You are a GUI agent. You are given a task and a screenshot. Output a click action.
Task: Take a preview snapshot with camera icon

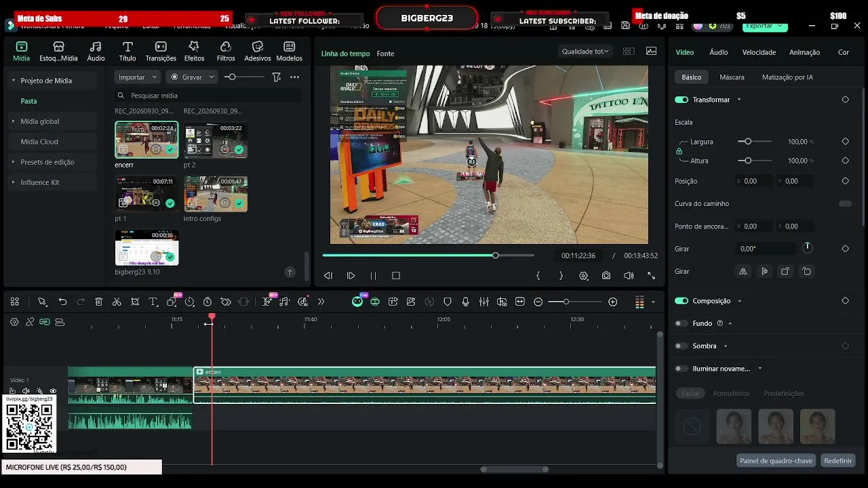point(606,276)
